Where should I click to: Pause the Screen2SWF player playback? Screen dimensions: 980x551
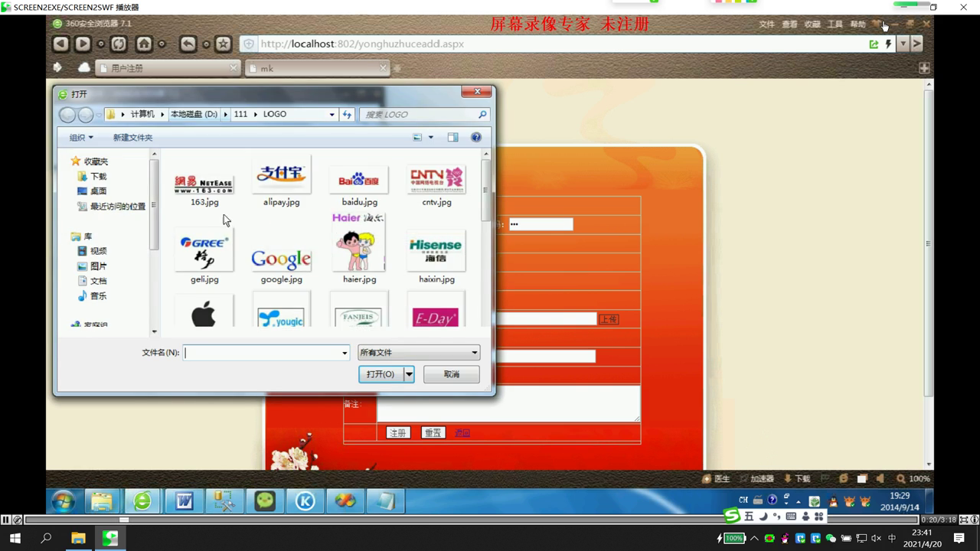(6, 520)
